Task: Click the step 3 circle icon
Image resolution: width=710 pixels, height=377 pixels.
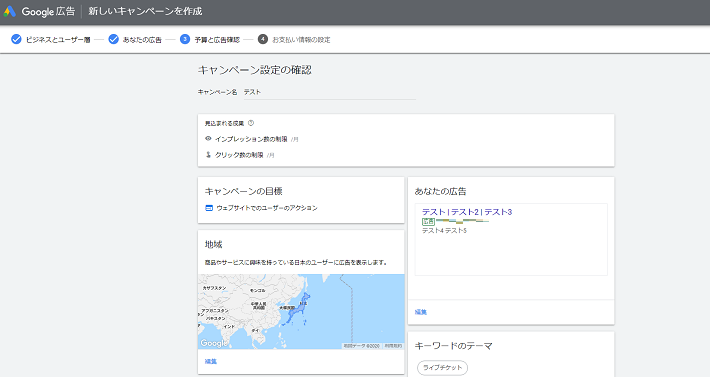Action: [185, 39]
